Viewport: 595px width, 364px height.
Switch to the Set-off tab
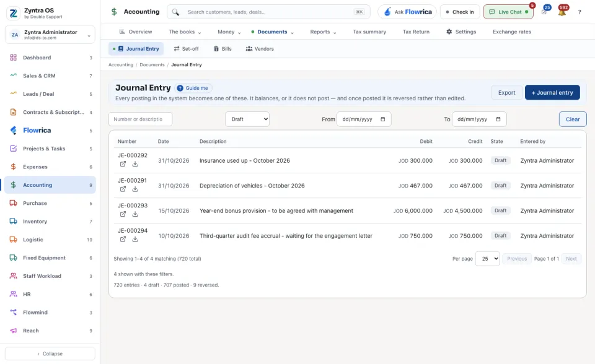tap(186, 49)
